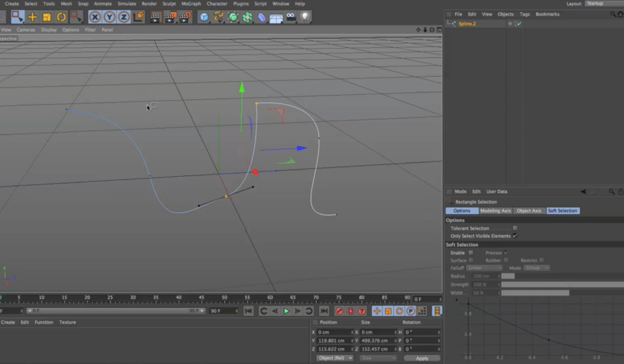Open the viewport Cameras menu
This screenshot has width=624, height=364.
[x=26, y=30]
